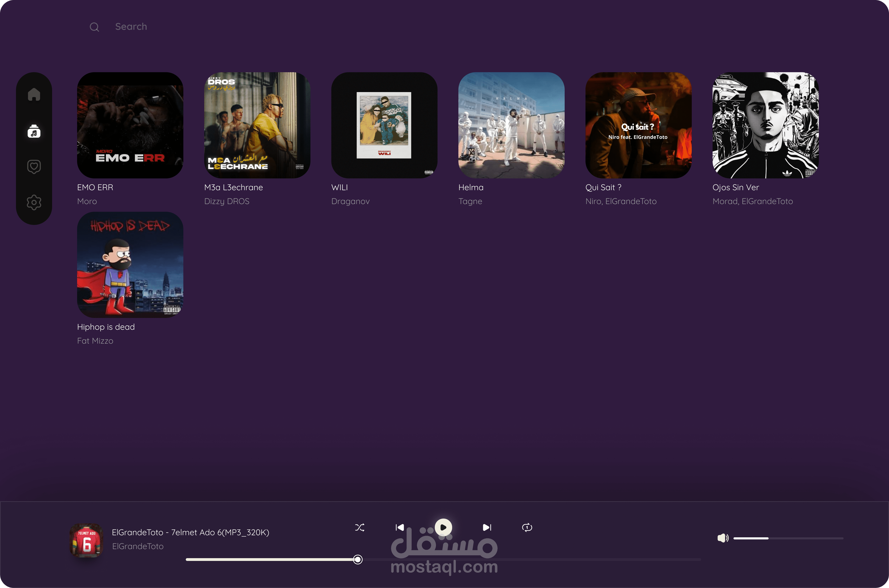The image size is (889, 588).
Task: Click the search magnifier icon
Action: (x=94, y=27)
